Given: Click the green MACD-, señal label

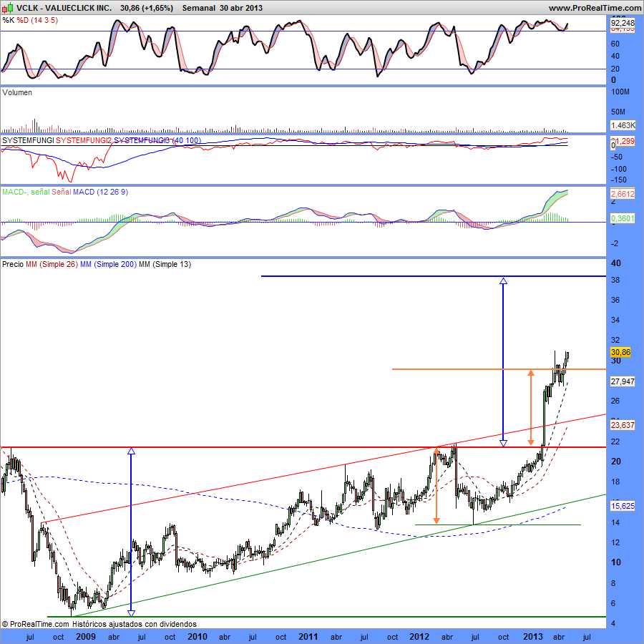Looking at the screenshot, I should point(26,192).
